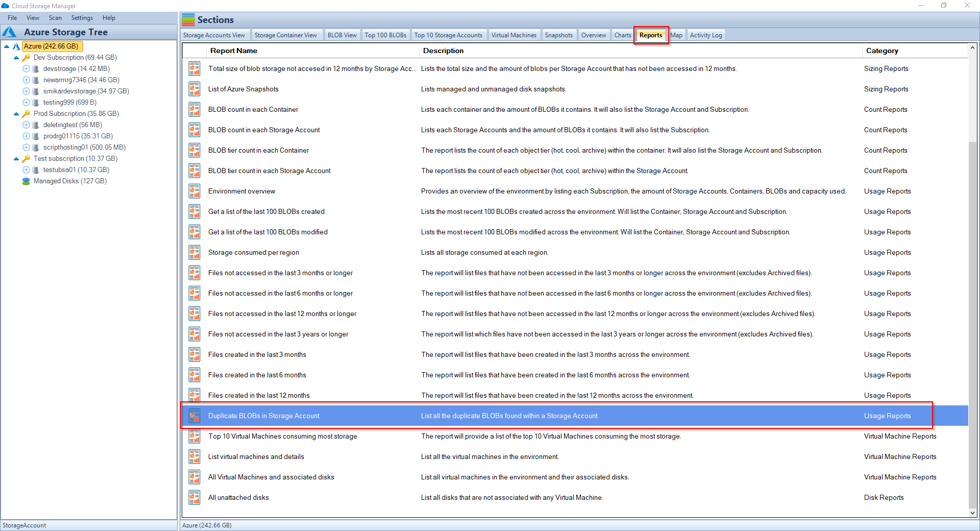Click report icon for BLOB count in each Storage Account
The width and height of the screenshot is (980, 531).
[x=194, y=130]
